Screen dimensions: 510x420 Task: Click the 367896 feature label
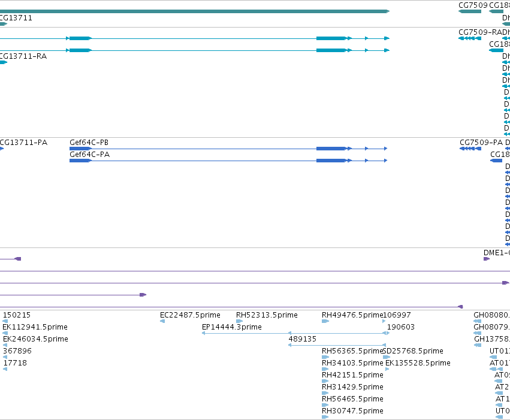(17, 351)
